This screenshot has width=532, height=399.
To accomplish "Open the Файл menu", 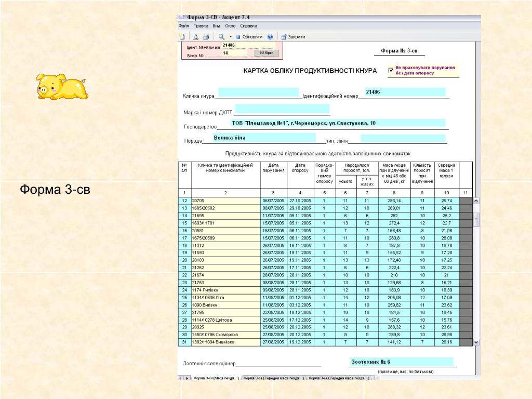I will pos(183,26).
